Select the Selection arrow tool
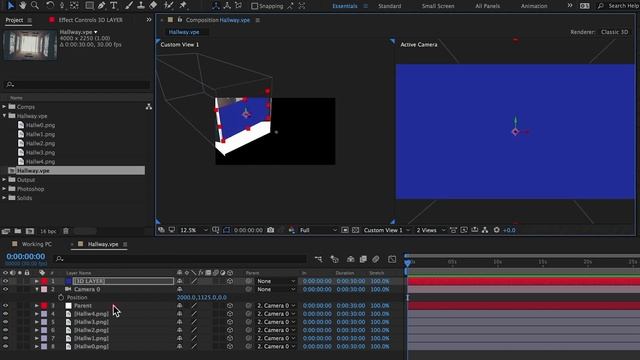Viewport: 640px width, 360px height. (11, 5)
